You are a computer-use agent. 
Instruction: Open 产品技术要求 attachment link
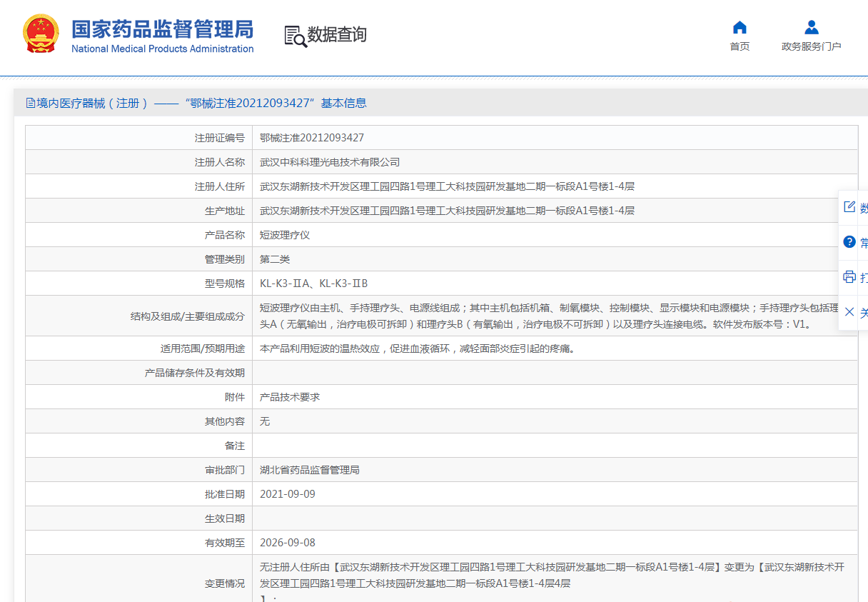coord(290,397)
